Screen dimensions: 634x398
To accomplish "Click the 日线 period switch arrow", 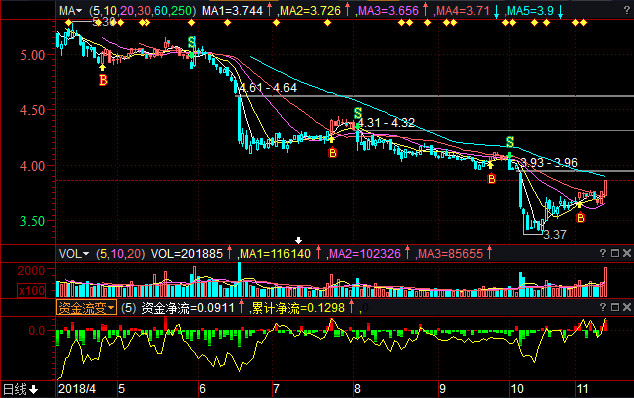I will pos(34,390).
